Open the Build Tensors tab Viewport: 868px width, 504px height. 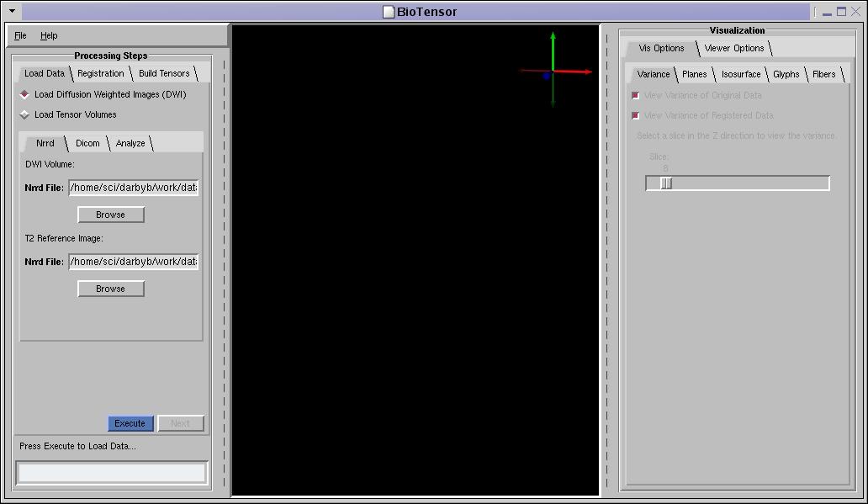(164, 73)
